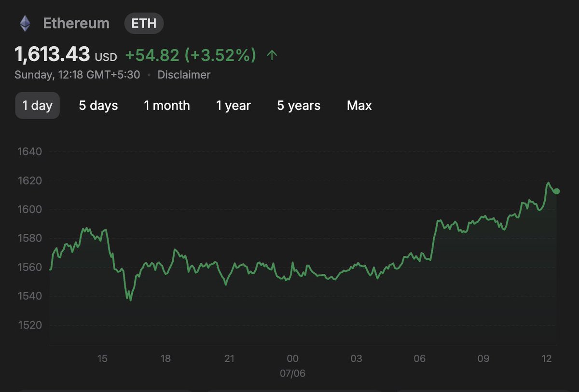The height and width of the screenshot is (392, 579).
Task: Click the 06 hour x-axis label
Action: point(420,358)
